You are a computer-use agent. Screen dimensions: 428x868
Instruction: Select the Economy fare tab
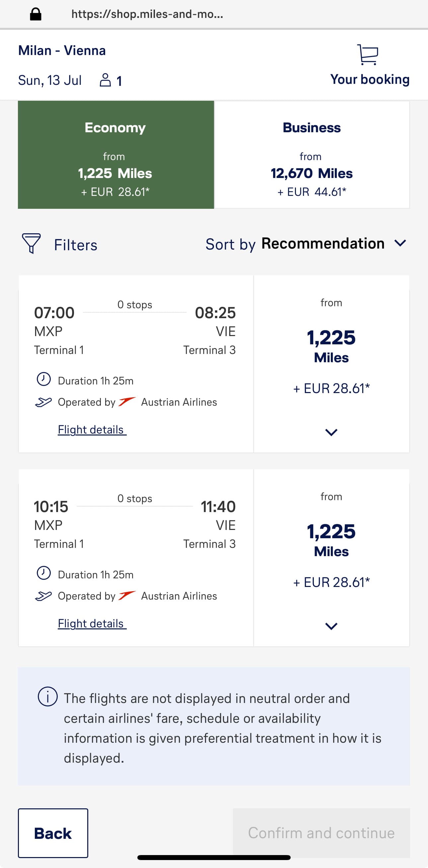point(116,155)
